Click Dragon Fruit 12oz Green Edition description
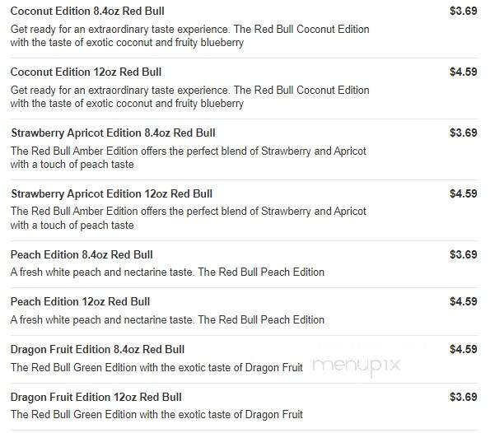This screenshot has width=504, height=433. tap(156, 415)
